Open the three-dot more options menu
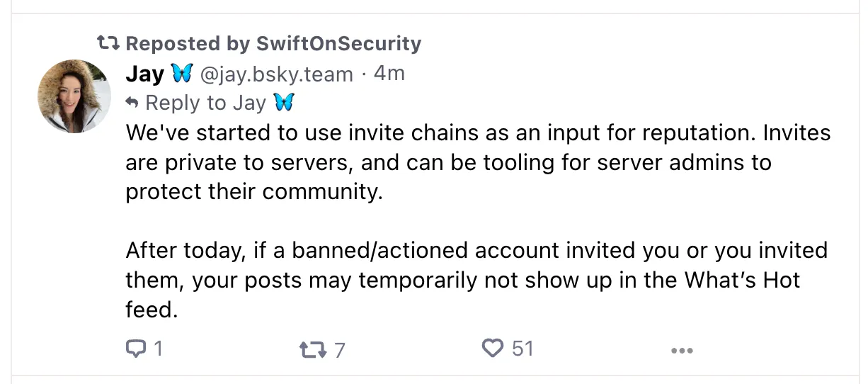 click(x=681, y=350)
